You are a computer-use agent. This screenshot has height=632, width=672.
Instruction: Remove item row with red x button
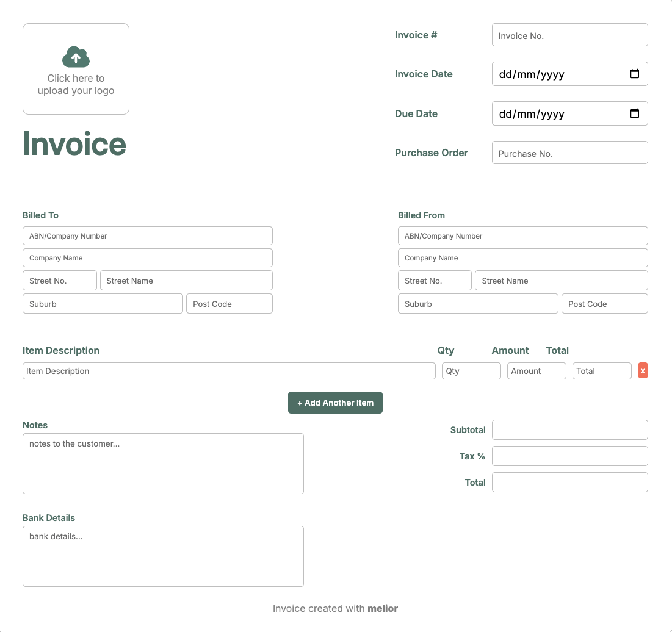click(x=642, y=371)
